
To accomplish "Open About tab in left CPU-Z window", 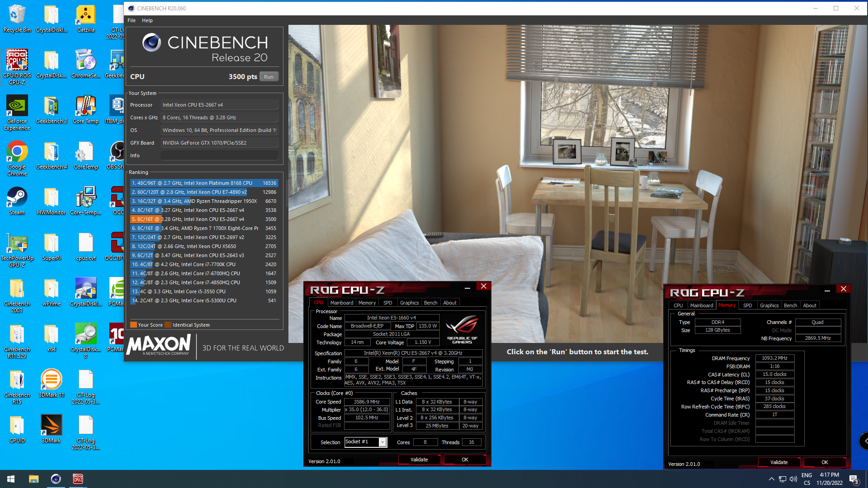I will pos(449,303).
